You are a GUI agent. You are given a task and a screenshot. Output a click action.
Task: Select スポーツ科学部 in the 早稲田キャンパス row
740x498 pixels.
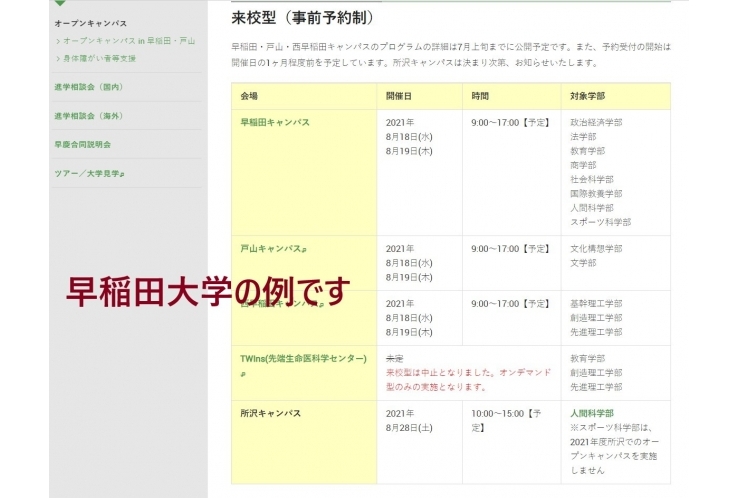600,222
